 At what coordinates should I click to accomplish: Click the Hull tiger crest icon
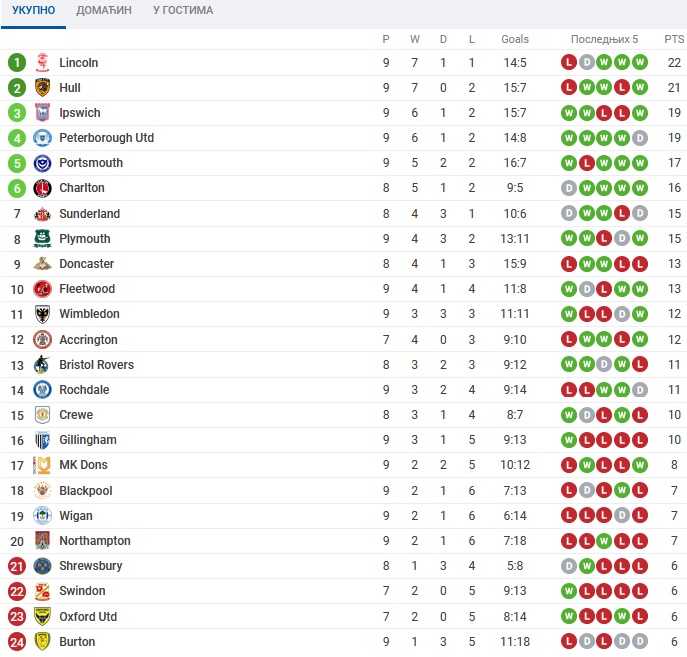42,88
